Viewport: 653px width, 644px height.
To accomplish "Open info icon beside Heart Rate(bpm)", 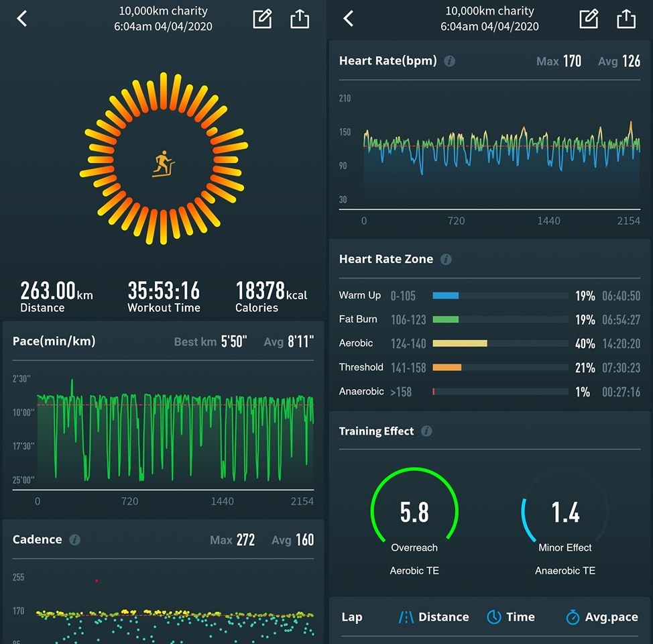I will 449,61.
